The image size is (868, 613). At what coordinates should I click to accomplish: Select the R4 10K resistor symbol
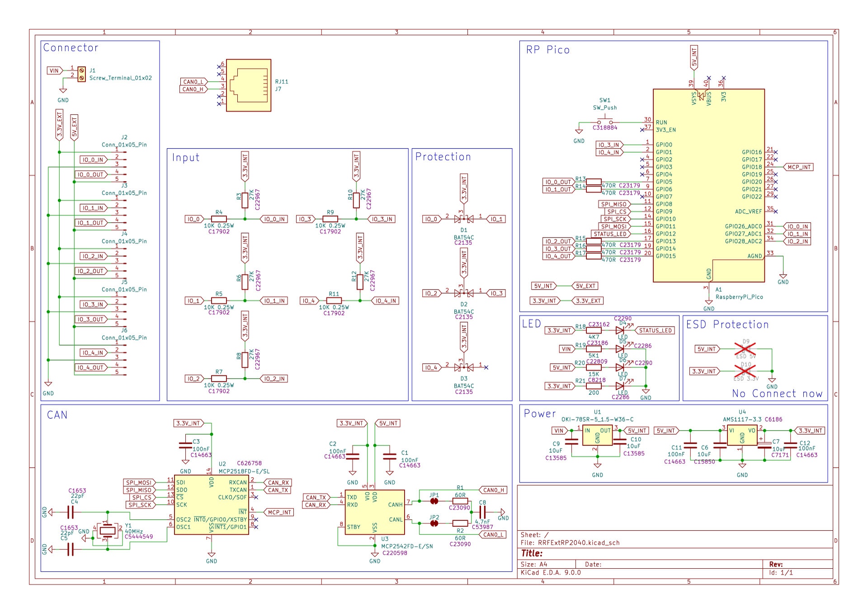219,219
